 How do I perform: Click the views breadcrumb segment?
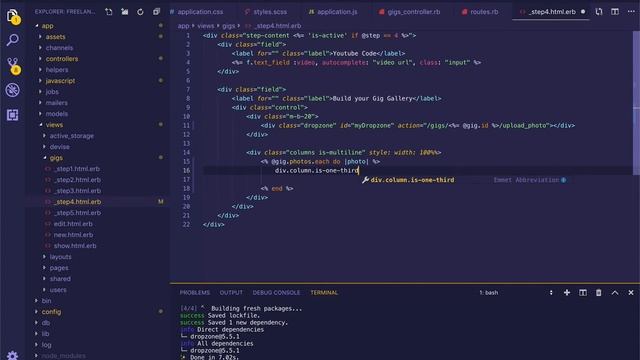click(x=206, y=26)
